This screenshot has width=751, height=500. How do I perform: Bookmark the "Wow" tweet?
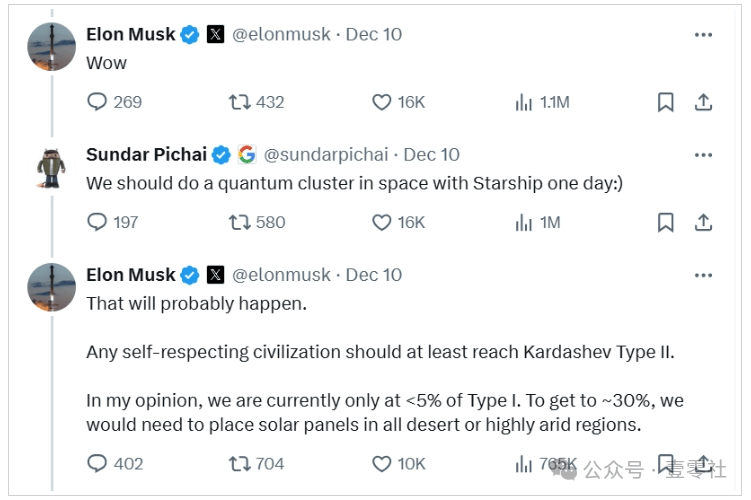click(x=666, y=102)
